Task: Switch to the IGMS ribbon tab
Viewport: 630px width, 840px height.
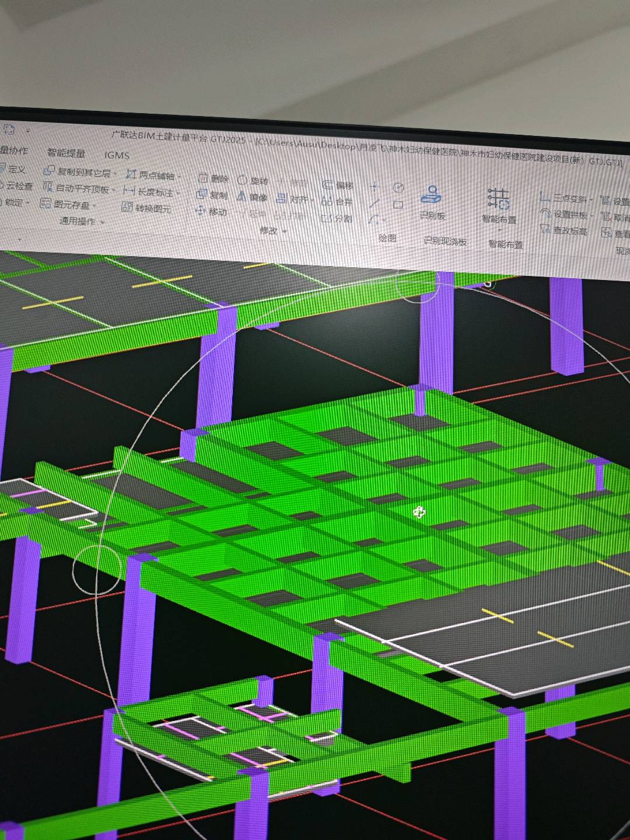Action: click(117, 155)
